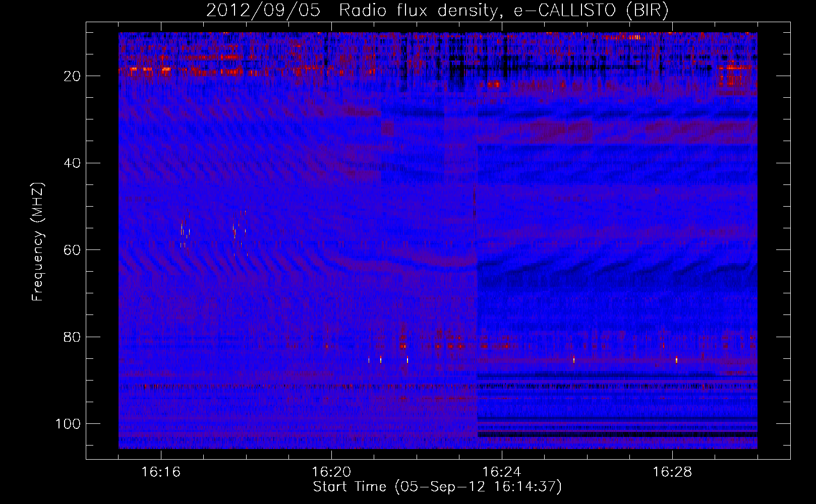This screenshot has height=504, width=816.
Task: Select the 'Frequency (MHZ)' axis label
Action: click(38, 242)
